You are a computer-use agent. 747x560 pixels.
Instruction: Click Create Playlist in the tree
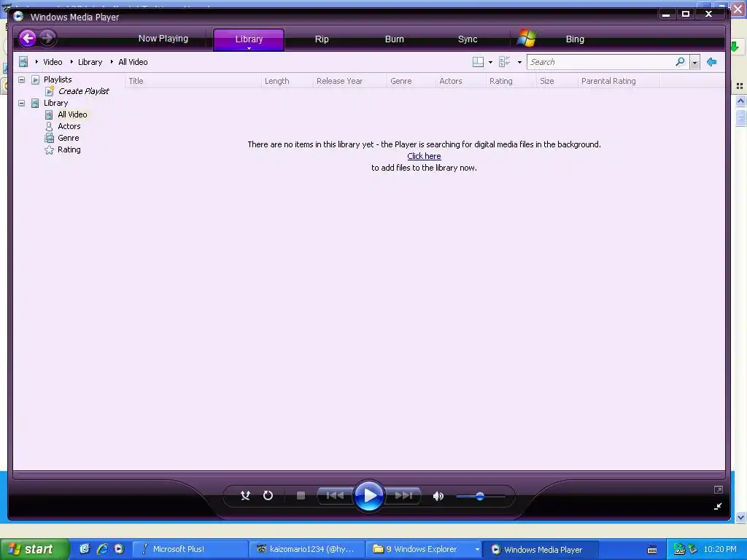click(x=83, y=91)
